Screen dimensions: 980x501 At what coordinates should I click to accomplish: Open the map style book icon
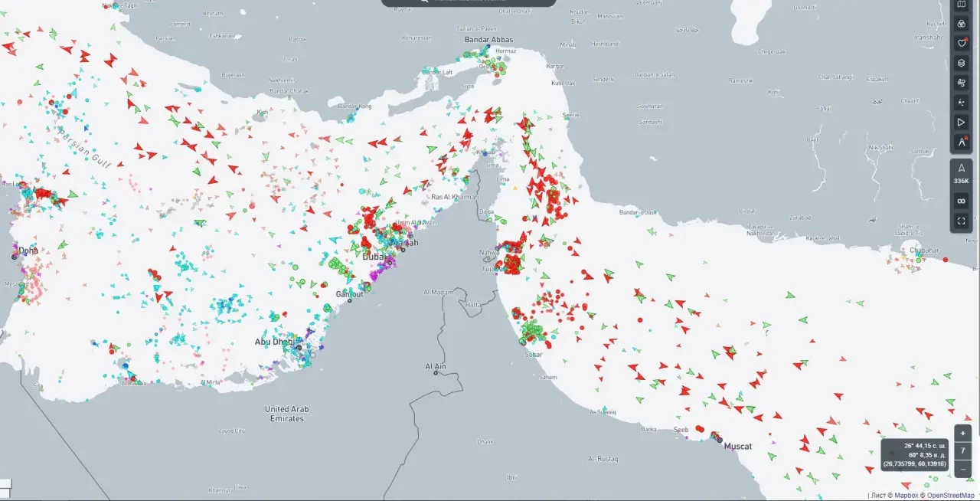(962, 5)
